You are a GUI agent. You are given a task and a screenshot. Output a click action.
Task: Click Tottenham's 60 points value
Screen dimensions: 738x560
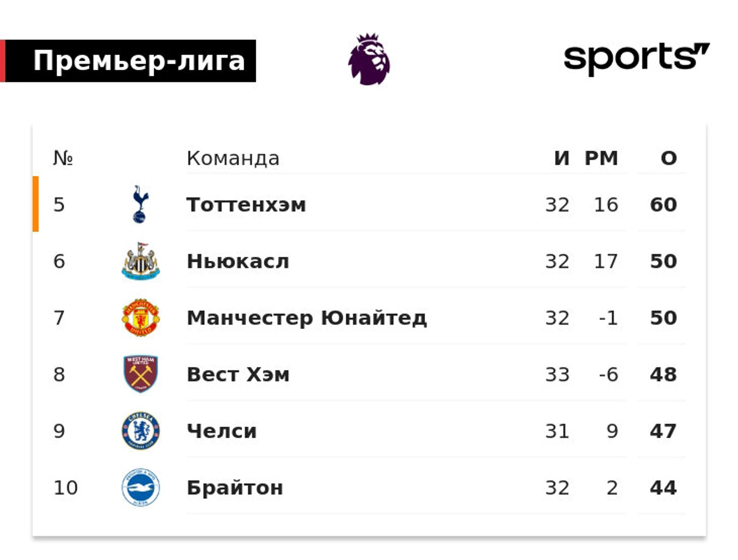[663, 205]
